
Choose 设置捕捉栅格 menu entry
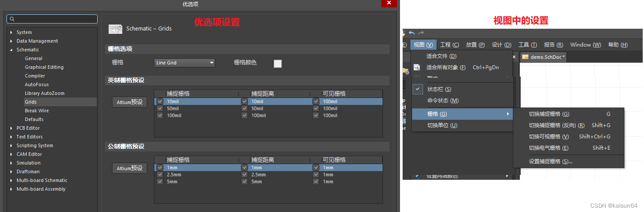[550, 162]
